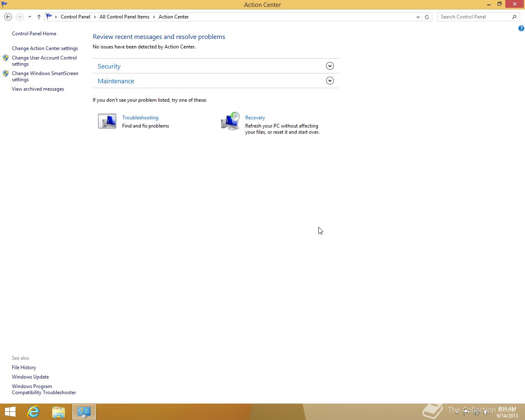Open Change Windows SmartScreen settings
The image size is (525, 420).
pyautogui.click(x=45, y=76)
